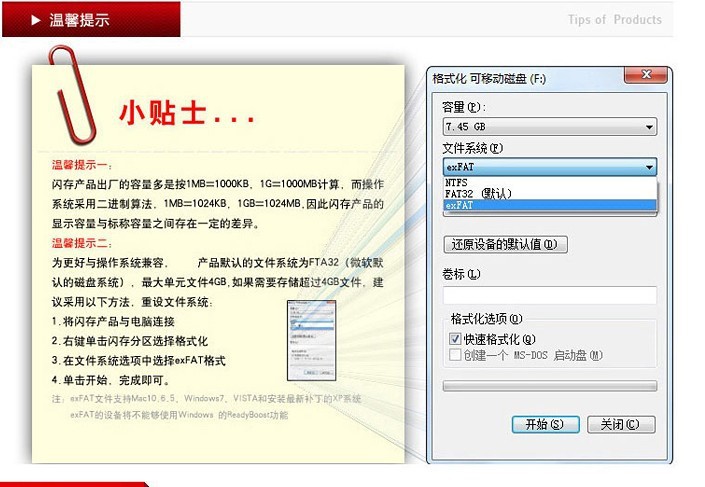The image size is (705, 487).
Task: Select NTFS from the file system list
Action: tap(456, 182)
